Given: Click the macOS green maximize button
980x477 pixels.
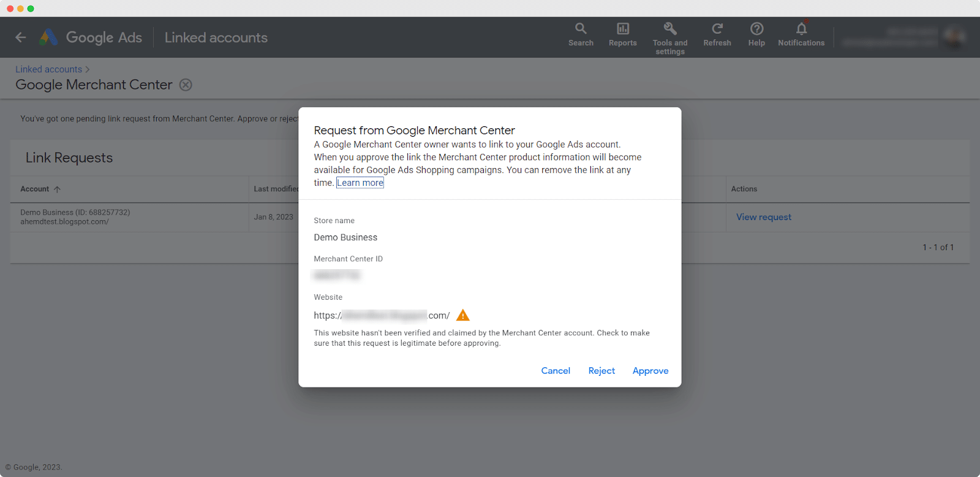Looking at the screenshot, I should pos(31,9).
